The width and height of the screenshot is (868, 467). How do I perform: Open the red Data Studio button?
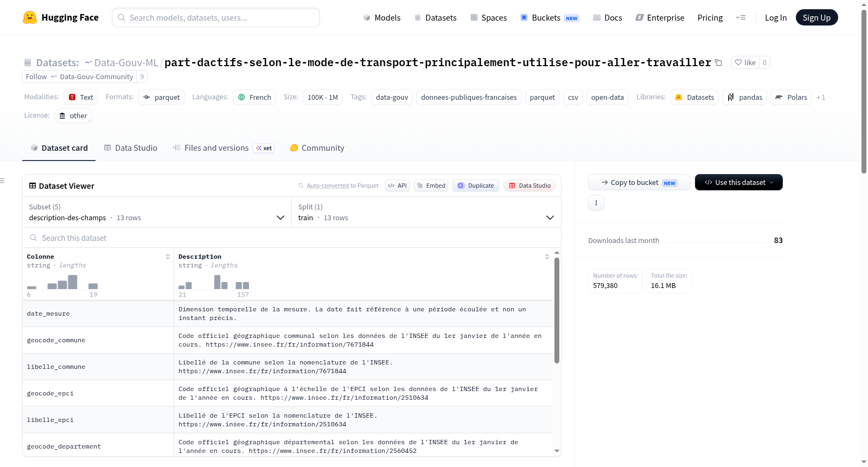click(529, 185)
